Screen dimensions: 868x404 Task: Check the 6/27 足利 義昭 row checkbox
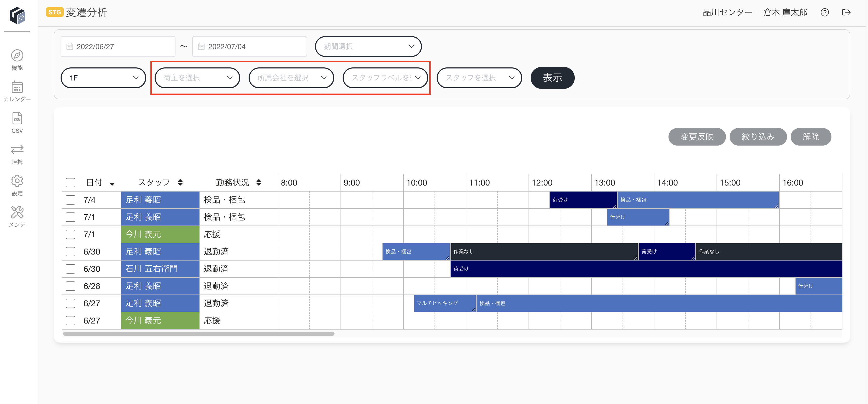coord(71,303)
